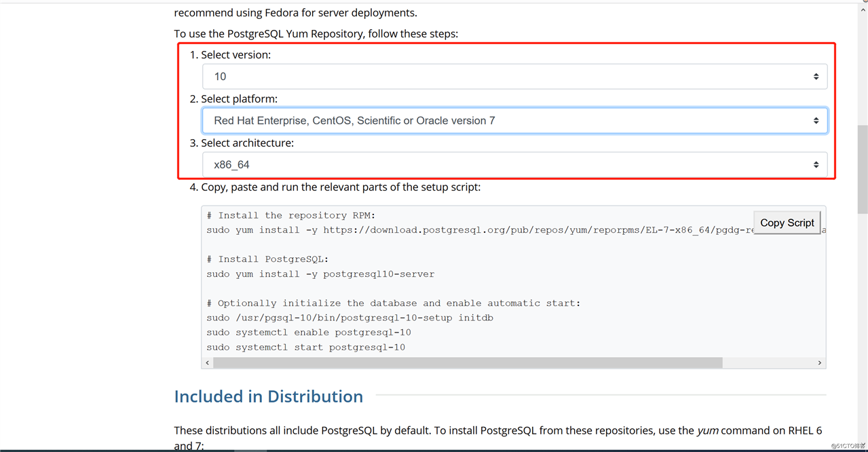Click the '1. Select version:' label
Screen dimensions: 868x452
click(230, 55)
